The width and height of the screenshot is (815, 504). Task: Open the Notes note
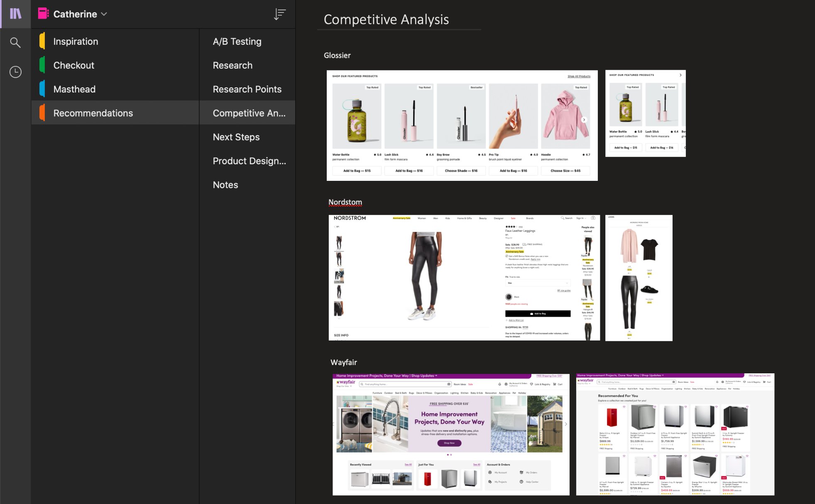[225, 185]
